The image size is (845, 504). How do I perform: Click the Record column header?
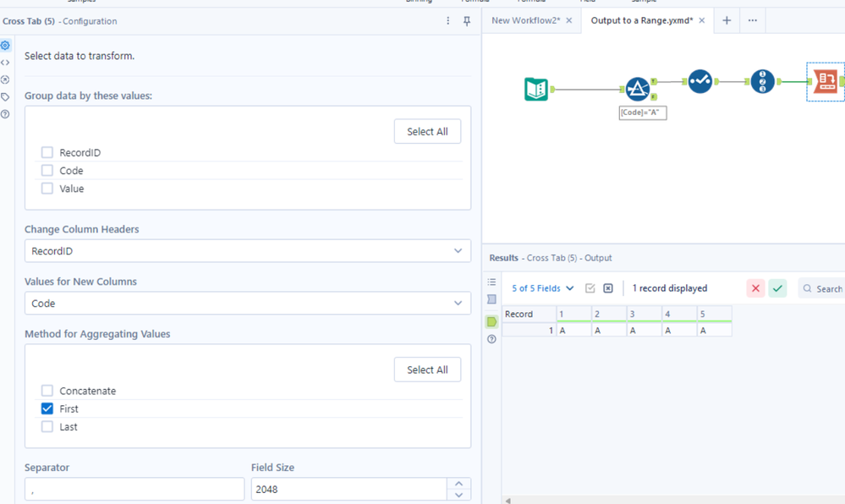tap(529, 314)
